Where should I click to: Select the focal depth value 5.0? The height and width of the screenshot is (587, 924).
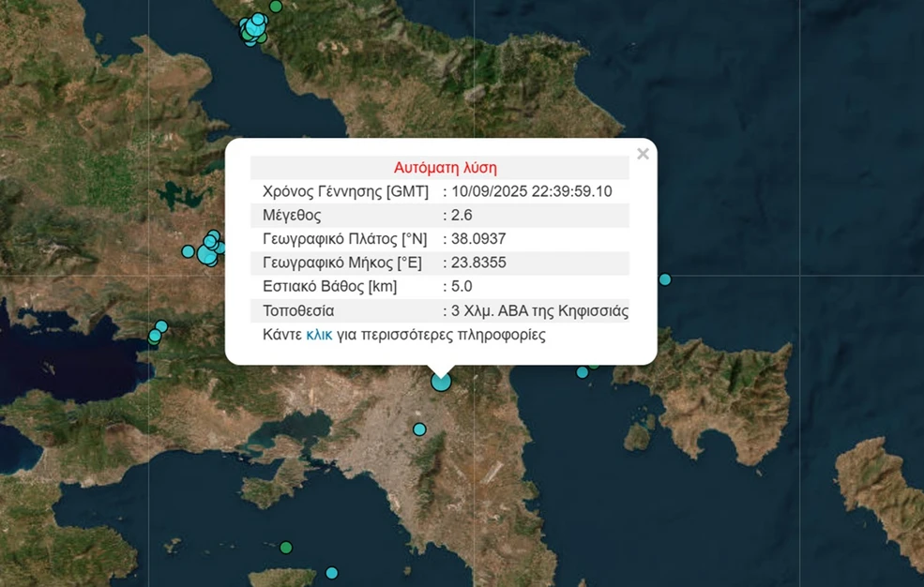point(462,287)
